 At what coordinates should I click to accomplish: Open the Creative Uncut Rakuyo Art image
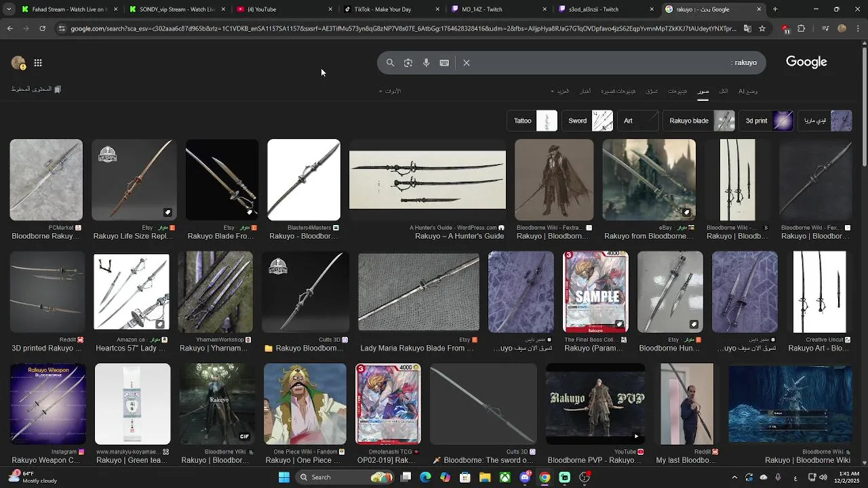pyautogui.click(x=820, y=292)
